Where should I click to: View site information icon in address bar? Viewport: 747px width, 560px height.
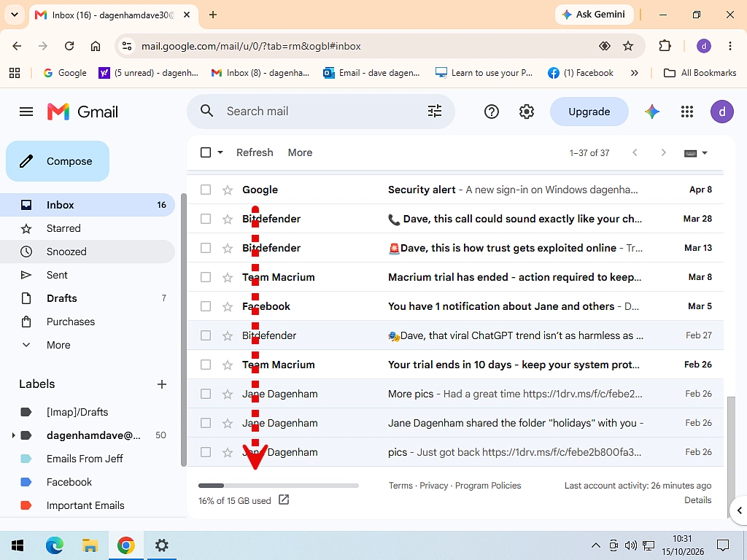tap(127, 46)
